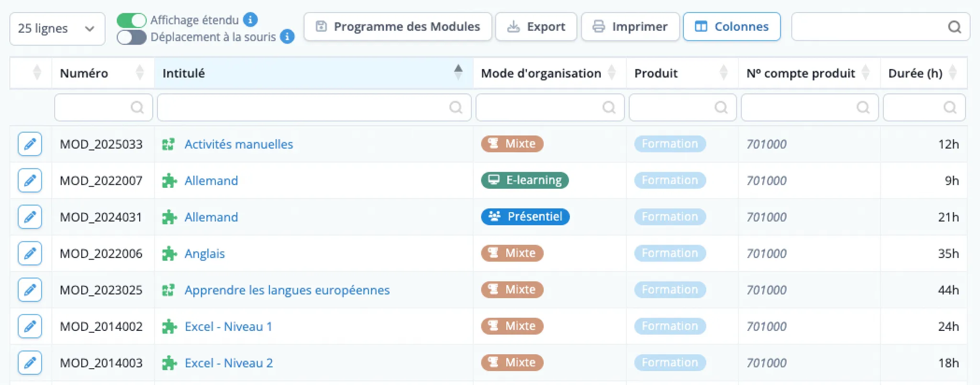Open the Colonnes column chooser
980x385 pixels.
[732, 27]
